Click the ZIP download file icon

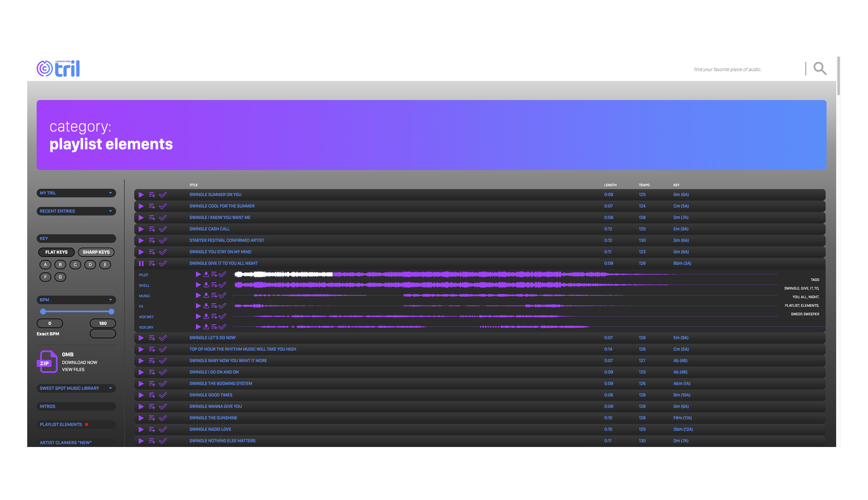(x=47, y=362)
